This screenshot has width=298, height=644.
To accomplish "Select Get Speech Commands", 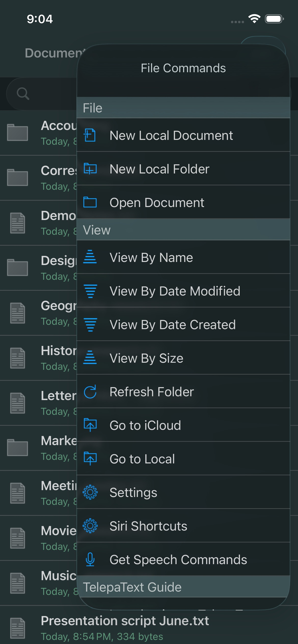I will pos(183,559).
